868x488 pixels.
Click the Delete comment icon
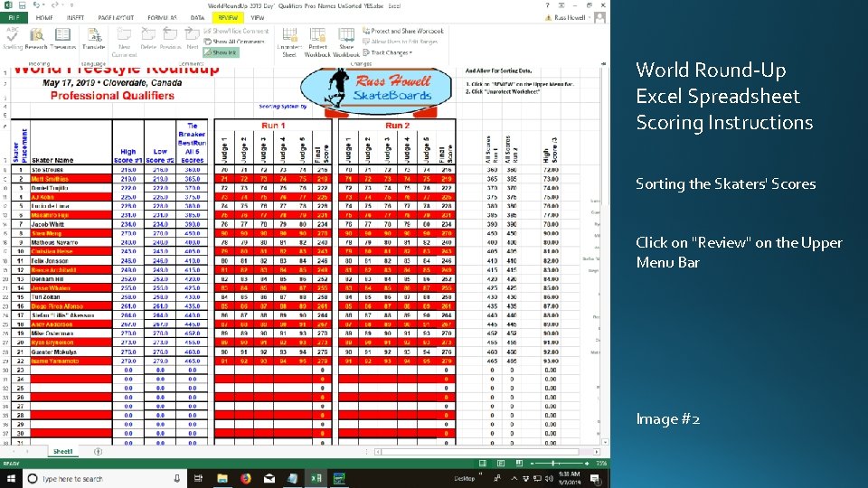click(147, 39)
